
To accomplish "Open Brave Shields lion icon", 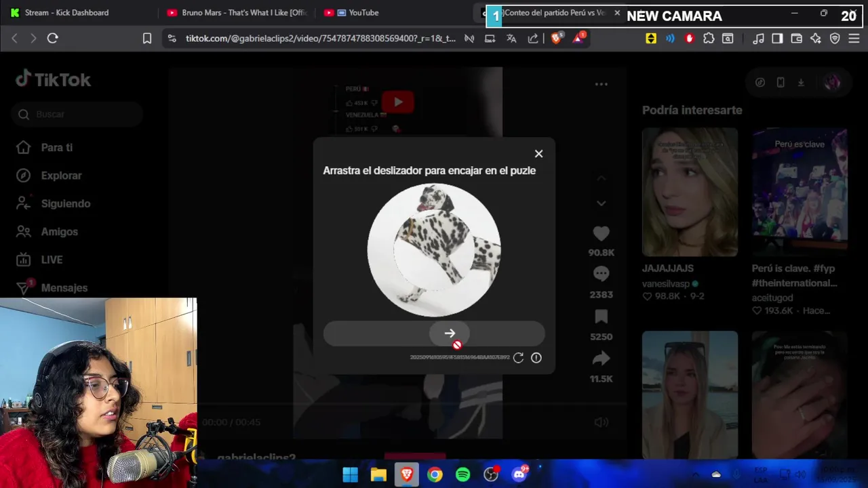I will (557, 38).
